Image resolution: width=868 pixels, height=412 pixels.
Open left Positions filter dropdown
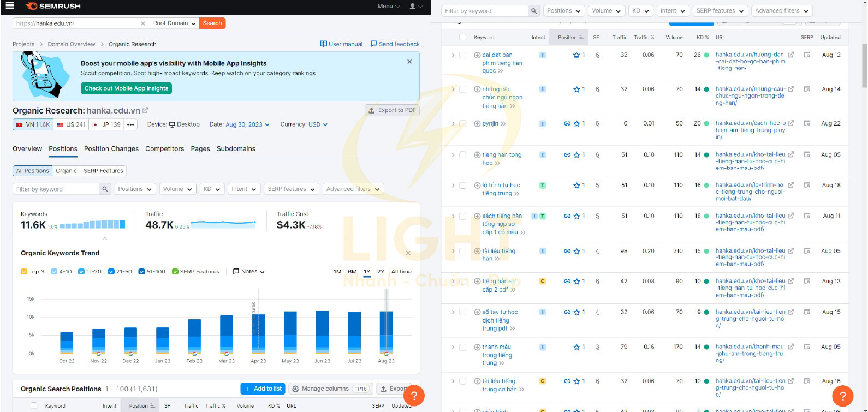coord(134,189)
